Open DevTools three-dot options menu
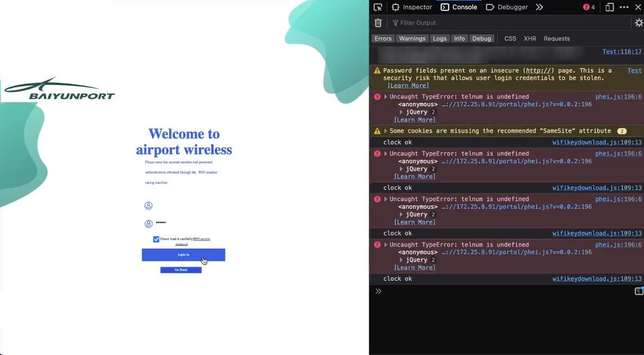644x355 pixels. (624, 7)
